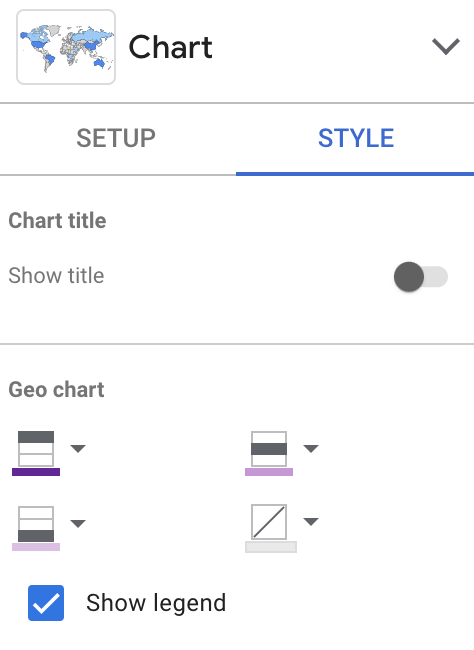Click the geo chart world map thumbnail

(x=66, y=47)
